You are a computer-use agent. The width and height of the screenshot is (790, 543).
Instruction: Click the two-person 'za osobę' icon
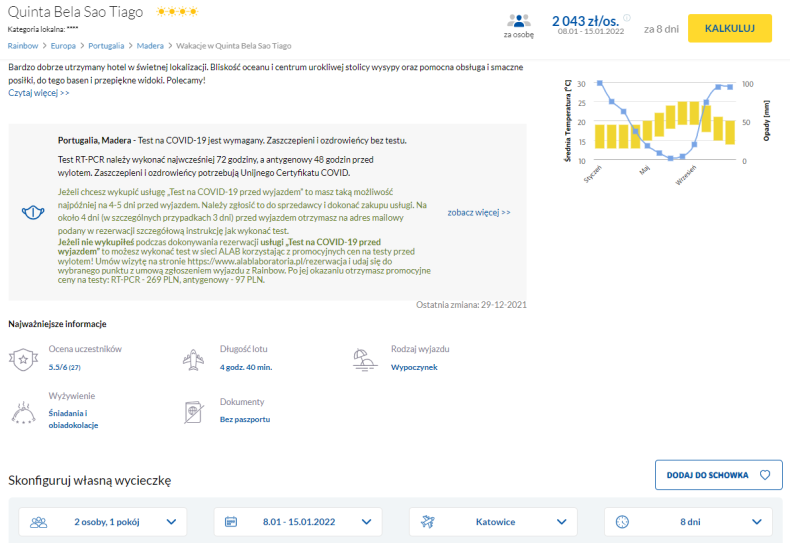click(x=518, y=21)
